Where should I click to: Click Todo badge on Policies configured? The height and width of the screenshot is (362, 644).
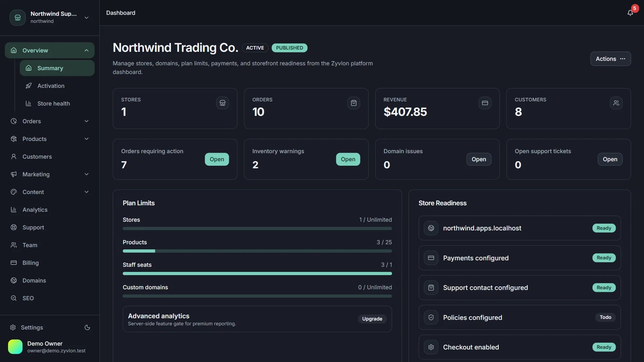point(605,317)
